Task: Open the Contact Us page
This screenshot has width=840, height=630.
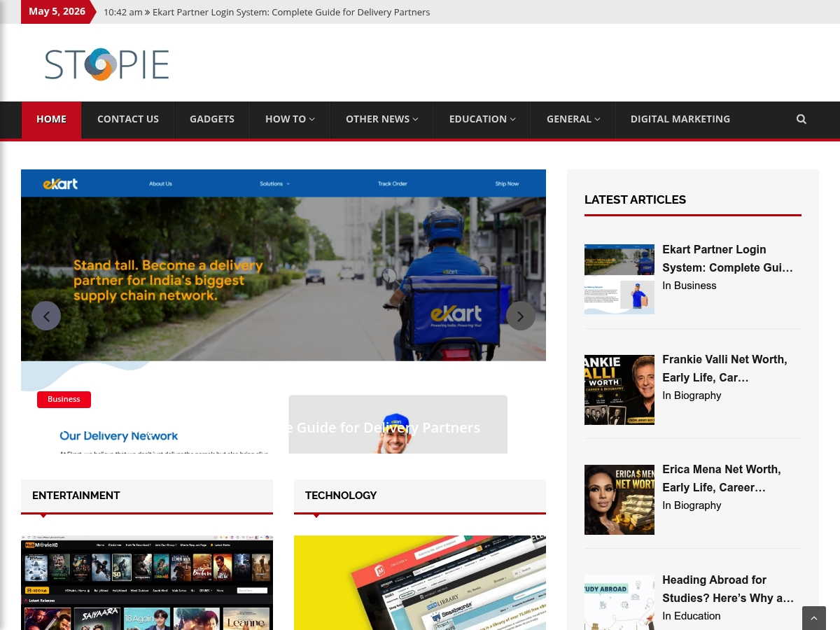Action: coord(128,119)
